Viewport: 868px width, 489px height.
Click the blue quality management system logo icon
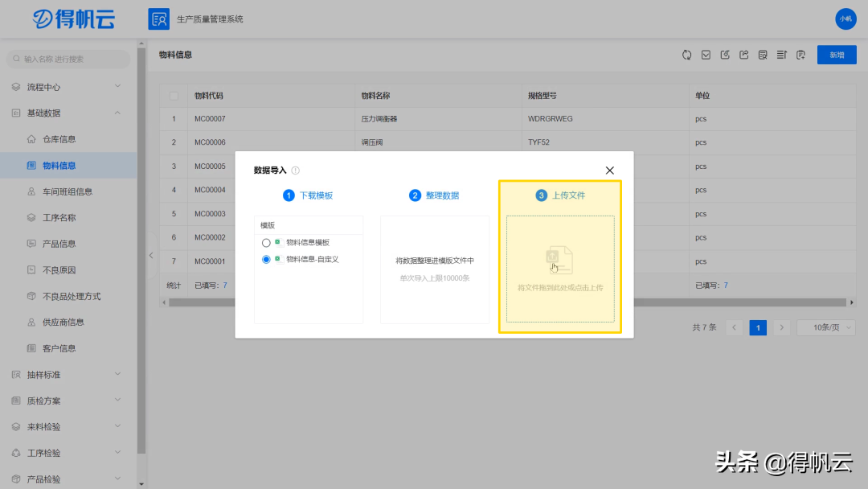pyautogui.click(x=159, y=19)
